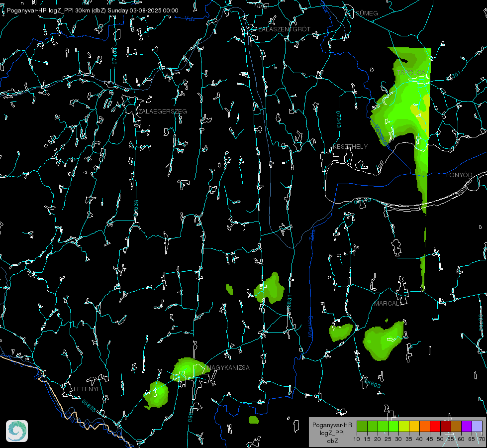Click the ZALASZENTGRÓT town label
Screen dimensions: 487x448
[x=284, y=29]
